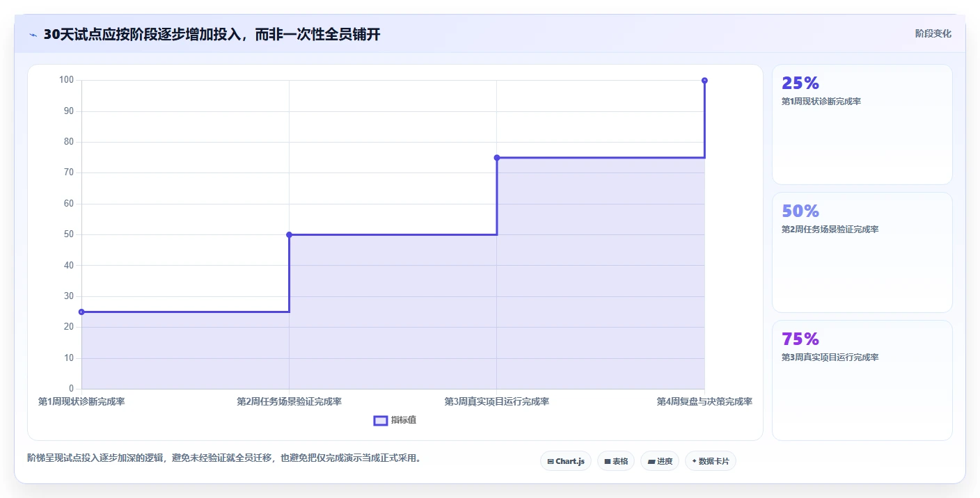The image size is (980, 498).
Task: Click y-axis tick label 90
Action: [69, 111]
